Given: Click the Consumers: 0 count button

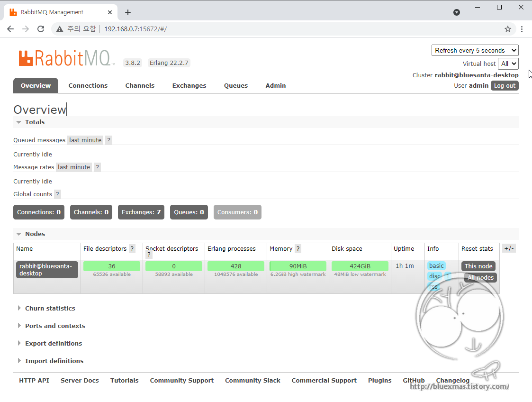Looking at the screenshot, I should point(237,212).
